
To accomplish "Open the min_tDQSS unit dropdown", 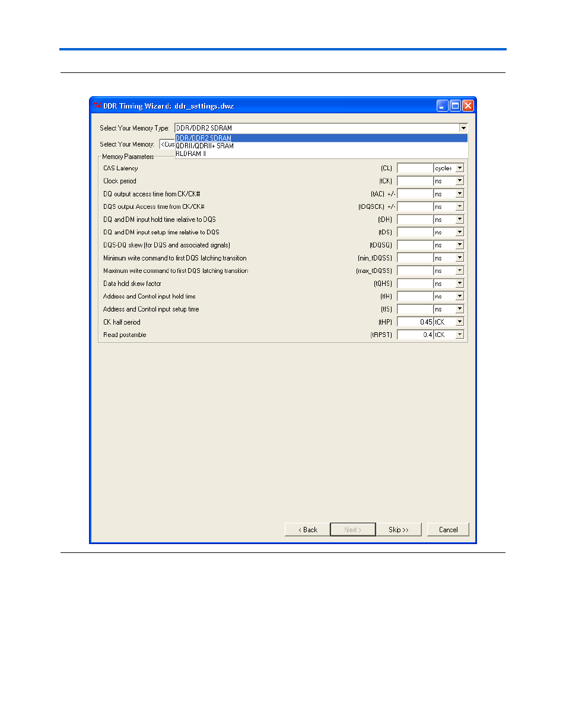I will click(459, 258).
